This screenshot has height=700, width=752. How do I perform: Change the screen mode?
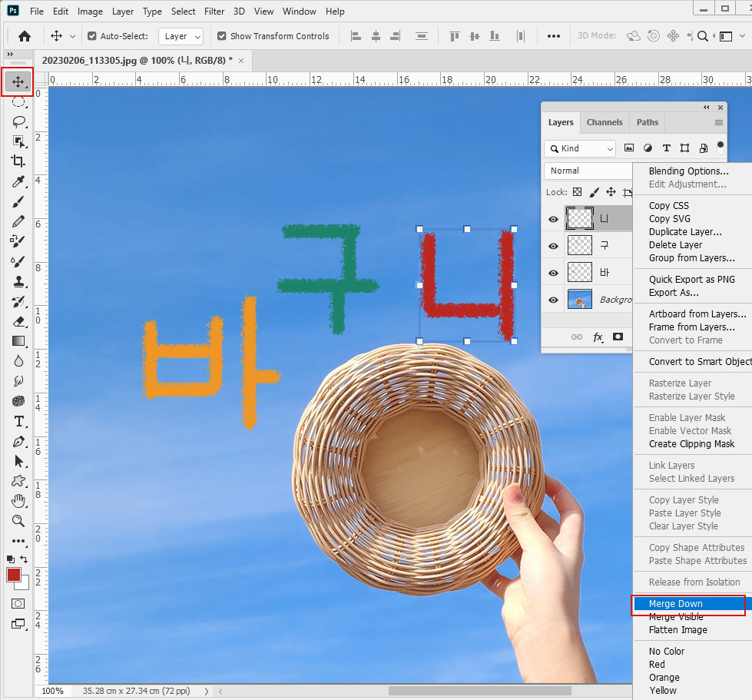pyautogui.click(x=18, y=624)
